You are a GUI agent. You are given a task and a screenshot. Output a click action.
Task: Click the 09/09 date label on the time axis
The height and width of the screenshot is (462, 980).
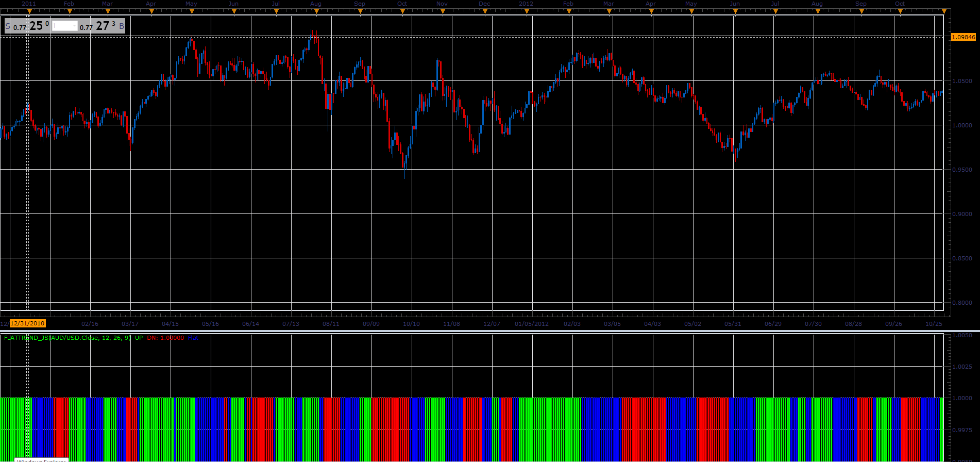[x=371, y=324]
